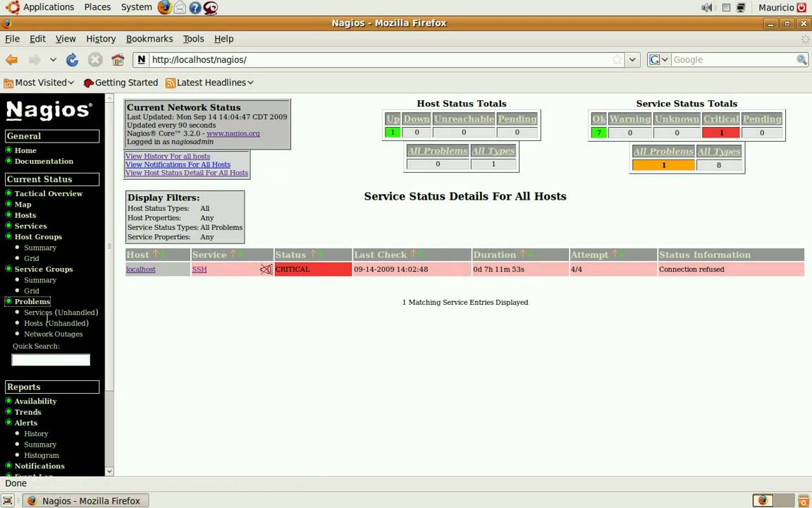Click into the Google search field

pos(733,59)
